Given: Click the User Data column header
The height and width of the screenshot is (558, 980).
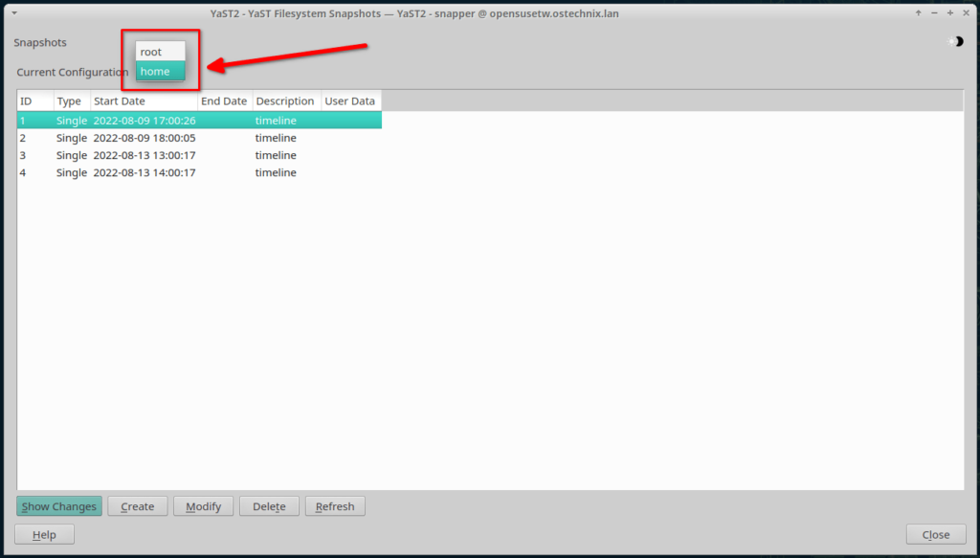Looking at the screenshot, I should click(x=350, y=101).
